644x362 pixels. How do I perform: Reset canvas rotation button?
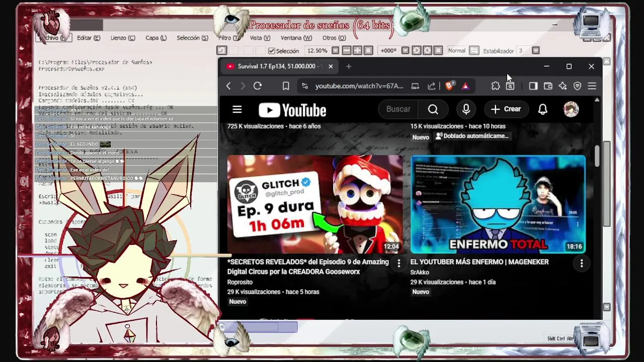click(x=438, y=51)
